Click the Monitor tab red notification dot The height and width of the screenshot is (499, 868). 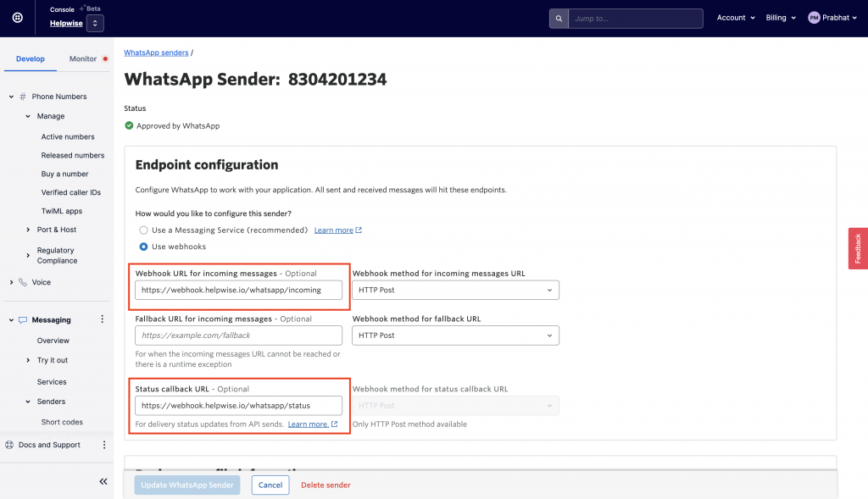coord(105,58)
